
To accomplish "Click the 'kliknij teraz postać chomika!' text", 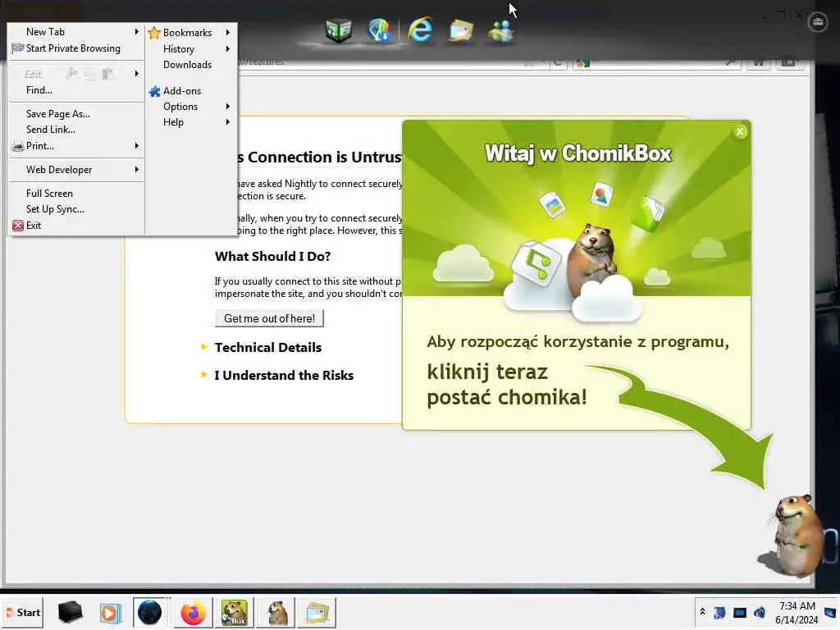I will 507,384.
